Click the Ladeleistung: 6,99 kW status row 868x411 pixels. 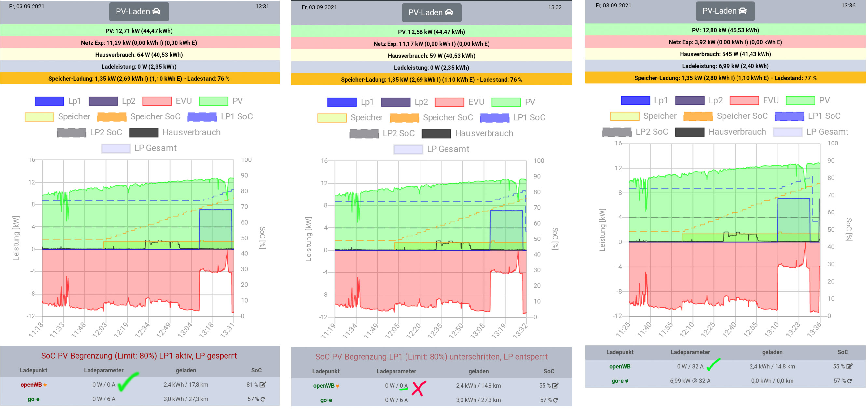725,66
